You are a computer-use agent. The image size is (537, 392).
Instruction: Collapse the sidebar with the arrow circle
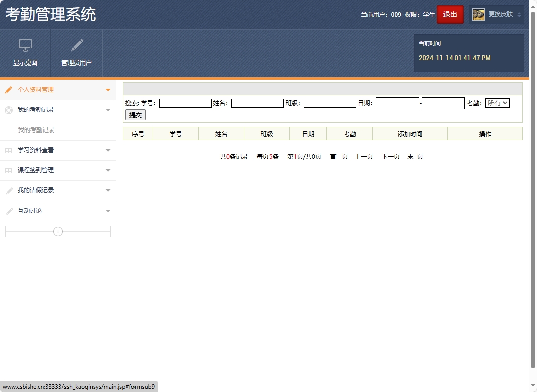point(58,231)
